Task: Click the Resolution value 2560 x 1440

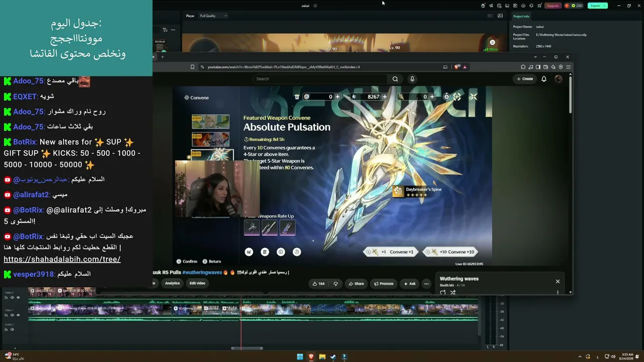Action: click(544, 46)
